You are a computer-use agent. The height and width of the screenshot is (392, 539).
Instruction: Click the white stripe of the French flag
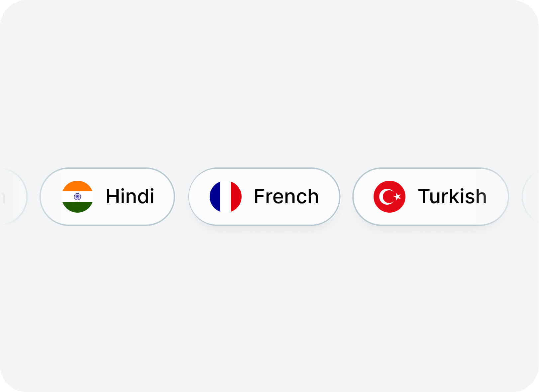point(226,196)
